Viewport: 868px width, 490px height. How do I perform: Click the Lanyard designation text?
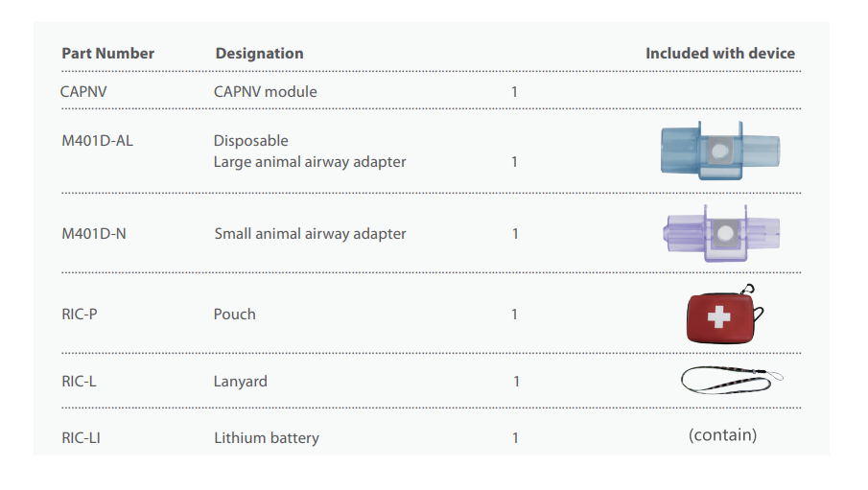(240, 381)
